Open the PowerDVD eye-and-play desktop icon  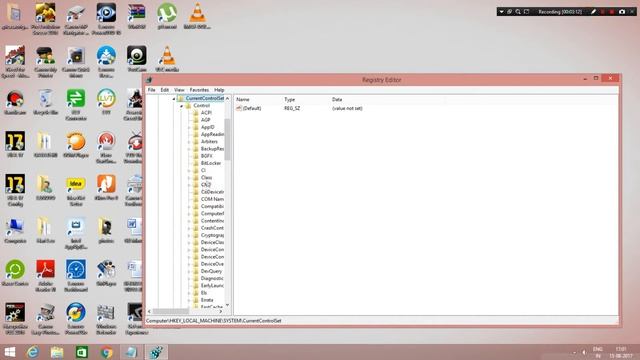[x=106, y=19]
